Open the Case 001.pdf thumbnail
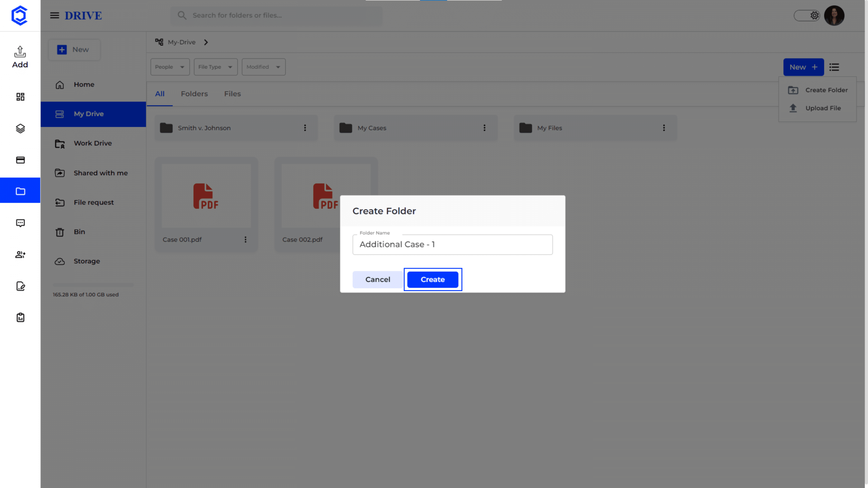This screenshot has height=488, width=868. (206, 196)
